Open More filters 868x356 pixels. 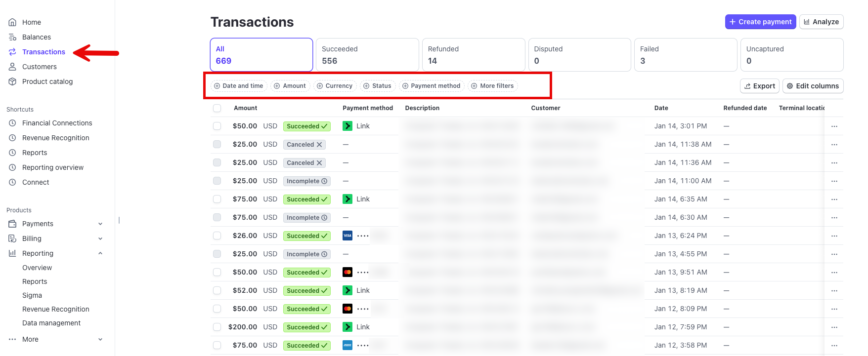[x=493, y=86]
